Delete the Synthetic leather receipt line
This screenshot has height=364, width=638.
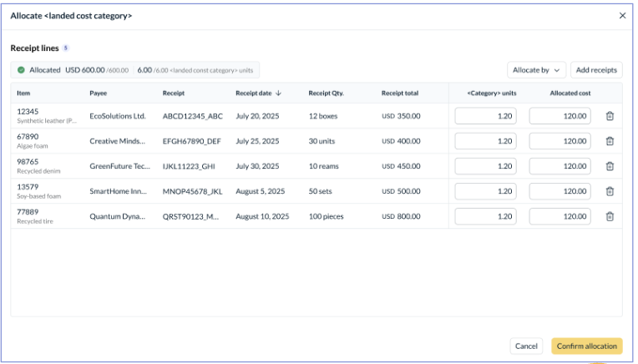610,116
